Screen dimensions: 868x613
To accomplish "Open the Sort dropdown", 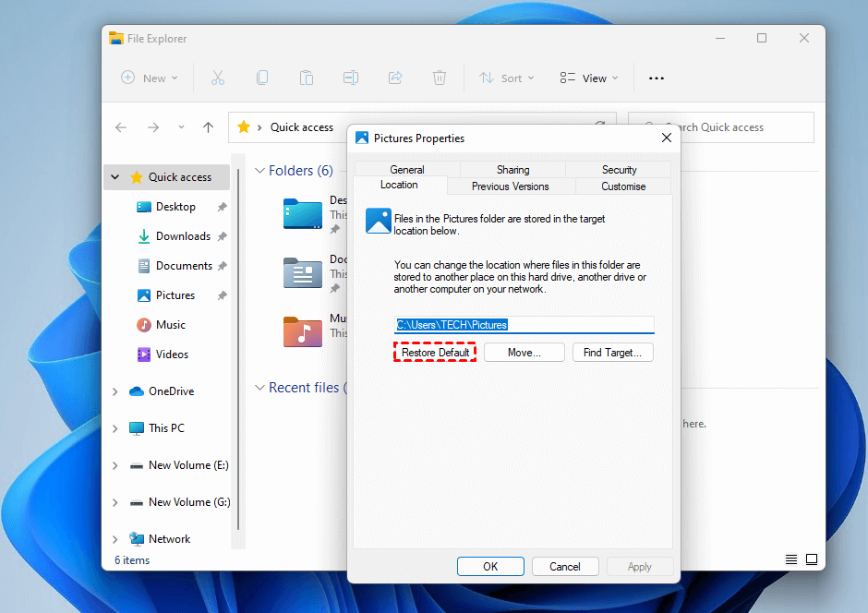I will 507,78.
